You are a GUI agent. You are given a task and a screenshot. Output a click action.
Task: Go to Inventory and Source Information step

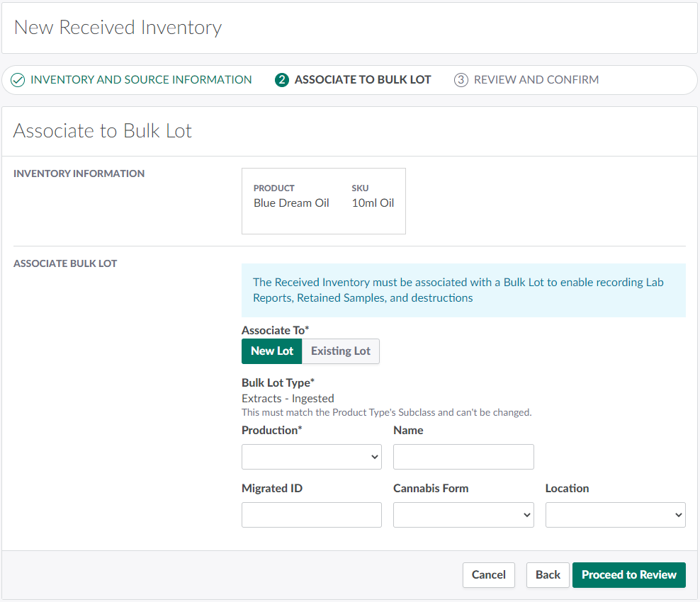(x=140, y=80)
